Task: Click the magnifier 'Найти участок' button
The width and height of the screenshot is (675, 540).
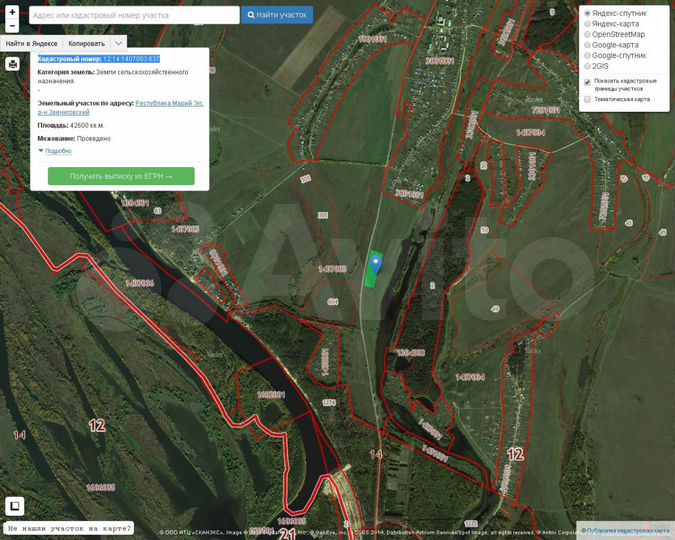Action: click(277, 15)
